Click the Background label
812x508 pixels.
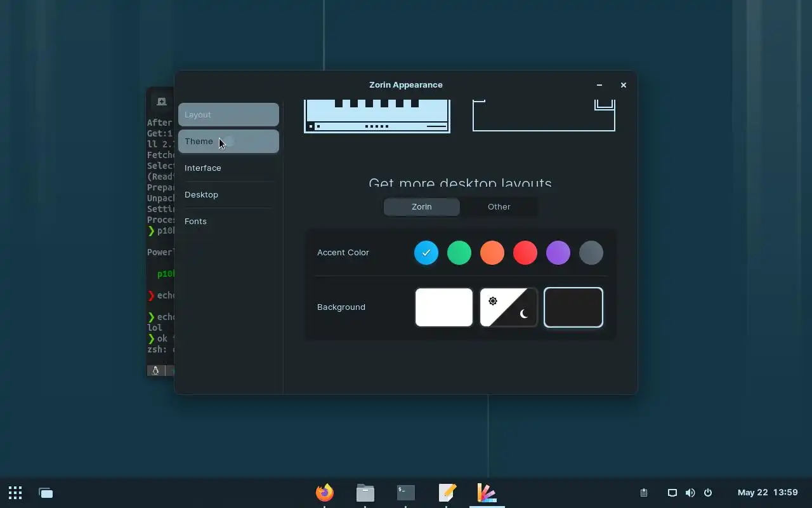(341, 307)
